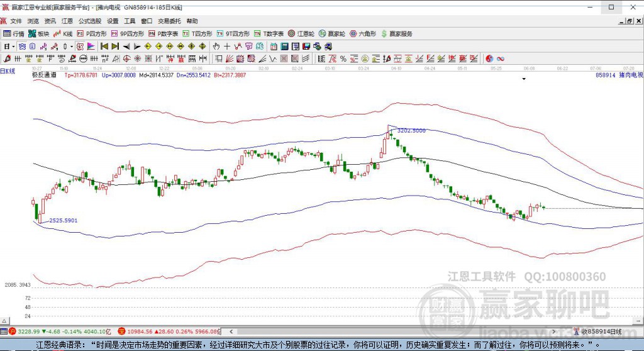644x351 pixels.
Task: Open the 设置 menu
Action: click(x=113, y=21)
